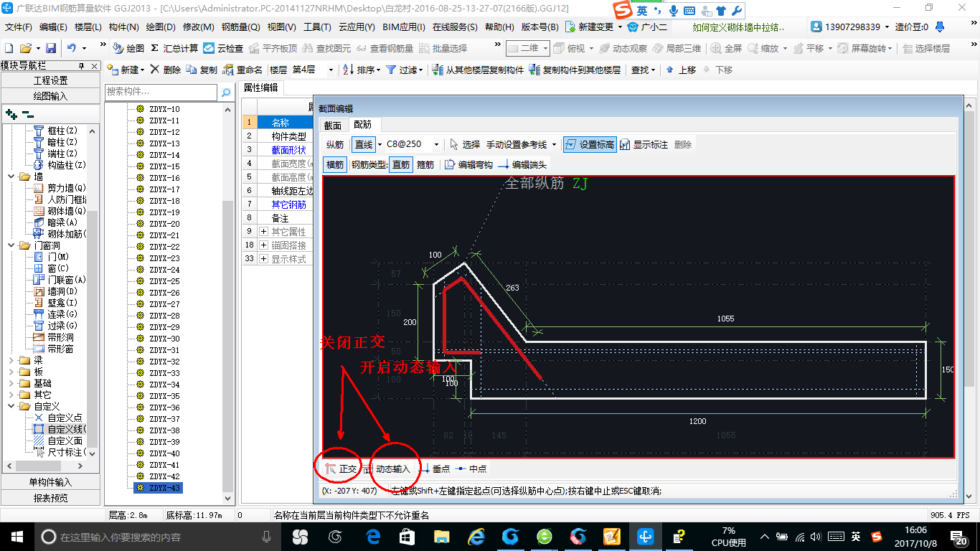Viewport: 980px width, 551px height.
Task: Expand 其它属性 property group
Action: point(264,232)
